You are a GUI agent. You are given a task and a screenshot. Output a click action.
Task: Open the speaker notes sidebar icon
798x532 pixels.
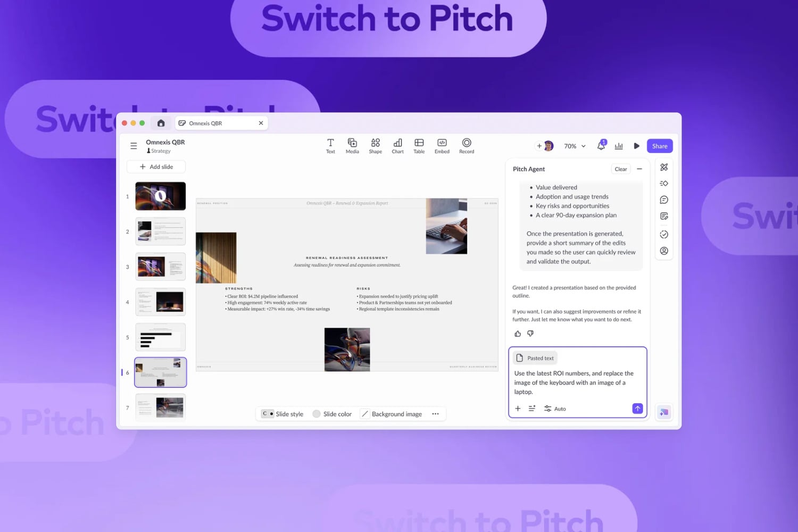(x=664, y=217)
